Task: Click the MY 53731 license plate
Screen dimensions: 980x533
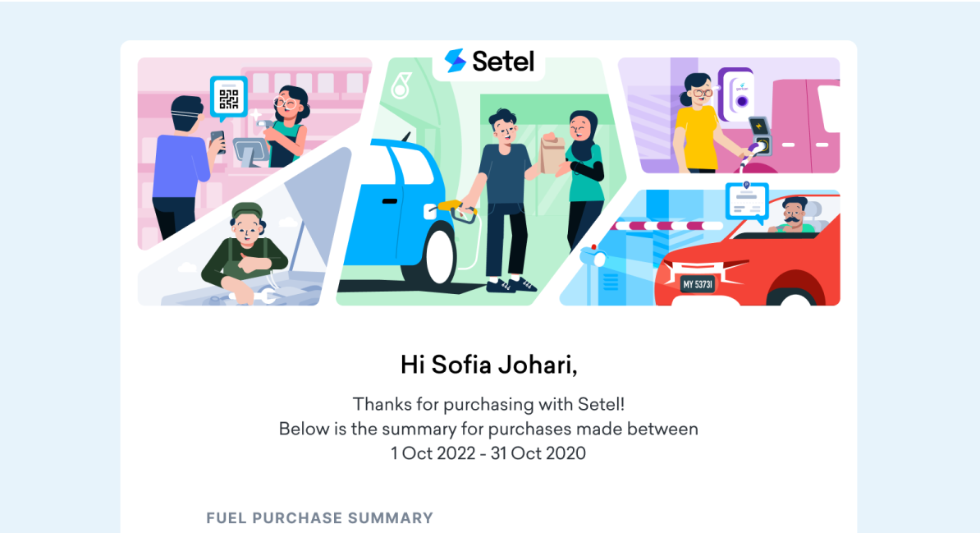Action: click(698, 284)
